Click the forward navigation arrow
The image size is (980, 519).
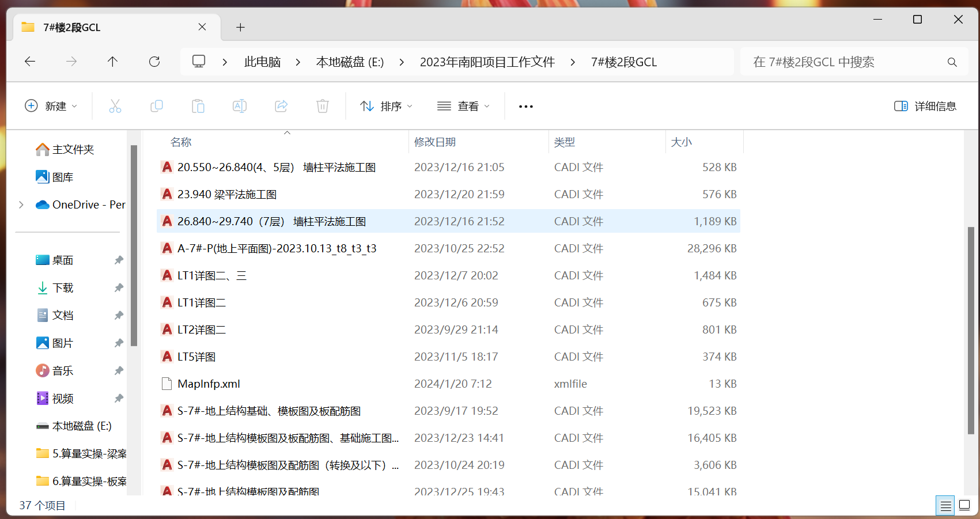click(71, 62)
